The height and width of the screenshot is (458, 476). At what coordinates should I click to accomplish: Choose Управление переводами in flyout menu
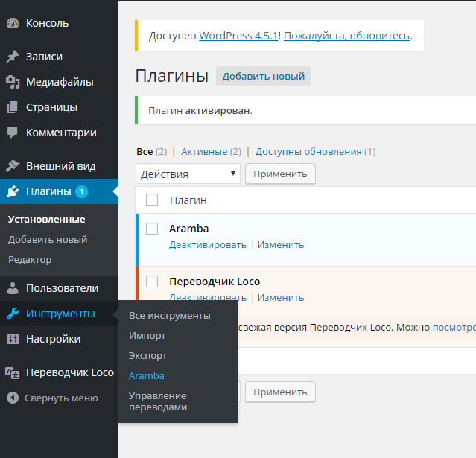[158, 401]
